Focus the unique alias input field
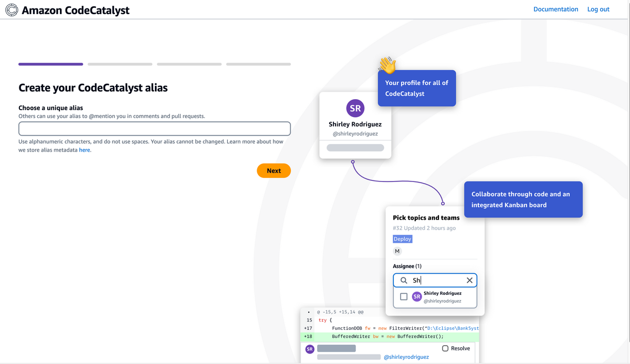 pos(154,129)
